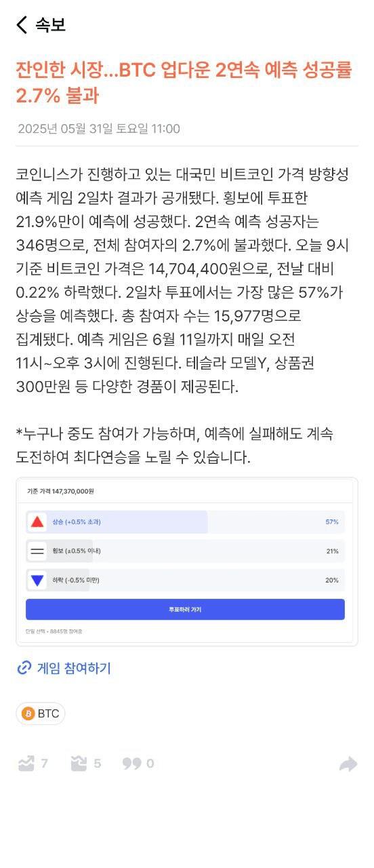This screenshot has width=374, height=868.
Task: Tap the 2025년 05월 31일 timestamp
Action: point(99,129)
